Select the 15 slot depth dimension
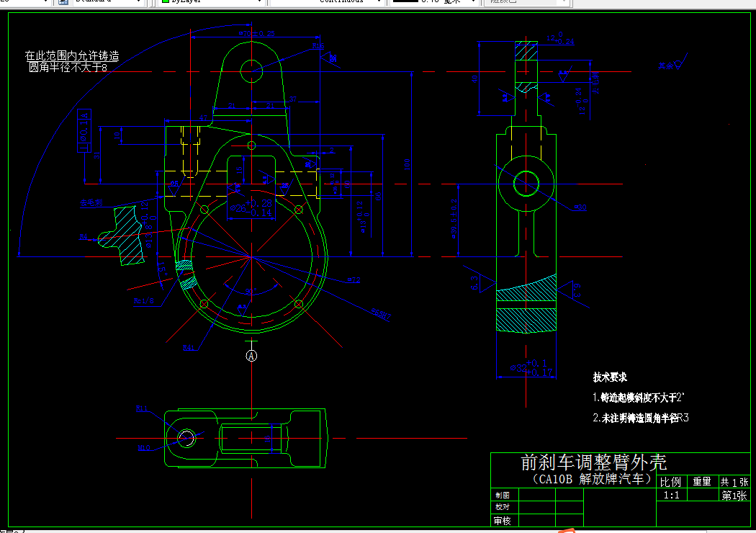The width and height of the screenshot is (756, 533). (x=238, y=170)
